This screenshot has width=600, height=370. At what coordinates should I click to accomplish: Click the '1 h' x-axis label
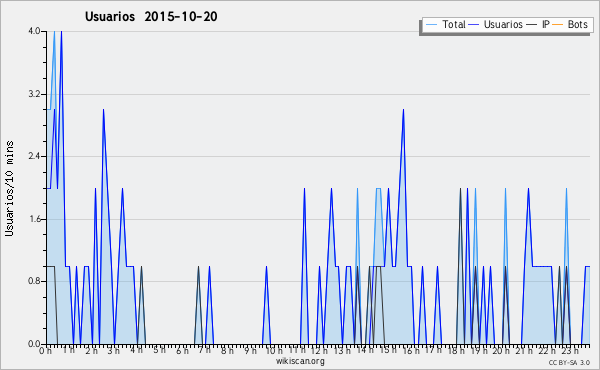(68, 350)
